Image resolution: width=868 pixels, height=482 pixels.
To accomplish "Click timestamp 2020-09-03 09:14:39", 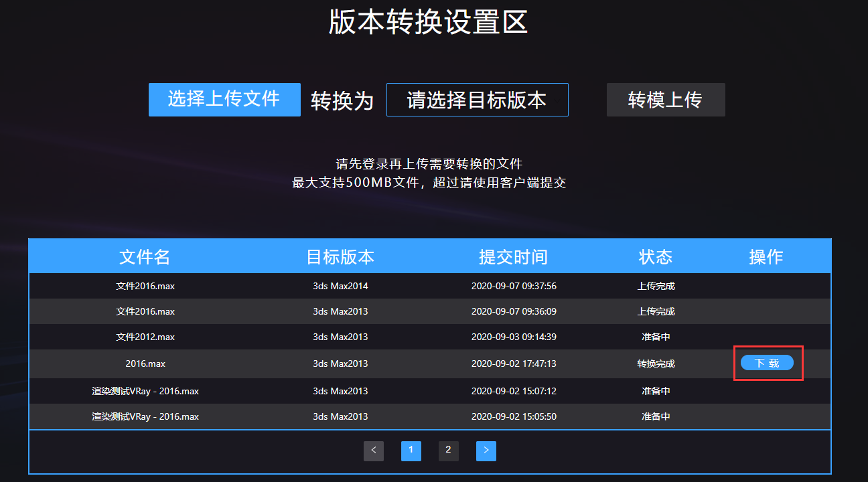I will [514, 337].
